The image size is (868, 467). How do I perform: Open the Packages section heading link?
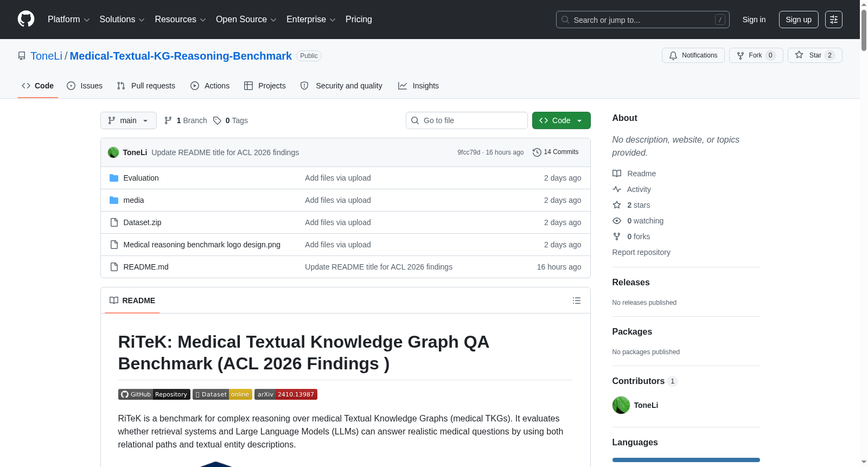pyautogui.click(x=632, y=331)
